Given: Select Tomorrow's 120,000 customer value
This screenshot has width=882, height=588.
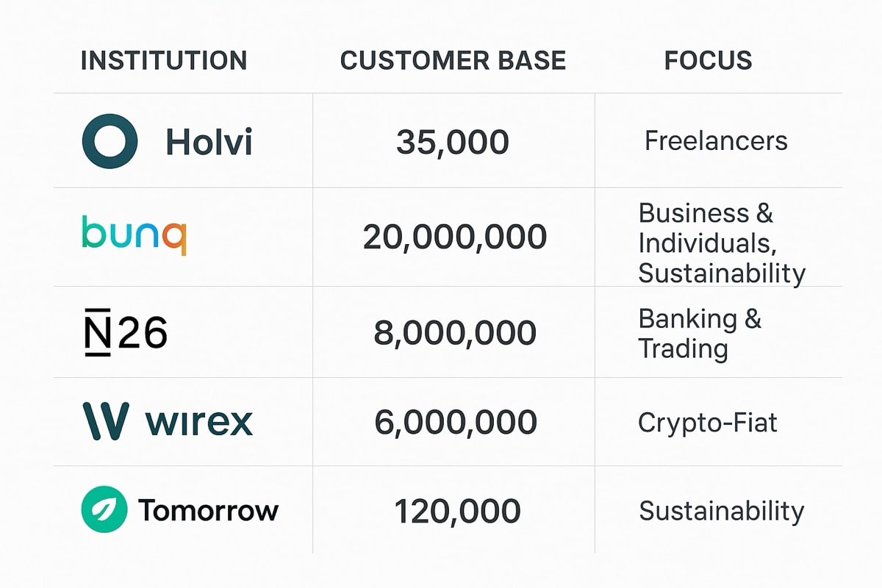Looking at the screenshot, I should coord(457,512).
